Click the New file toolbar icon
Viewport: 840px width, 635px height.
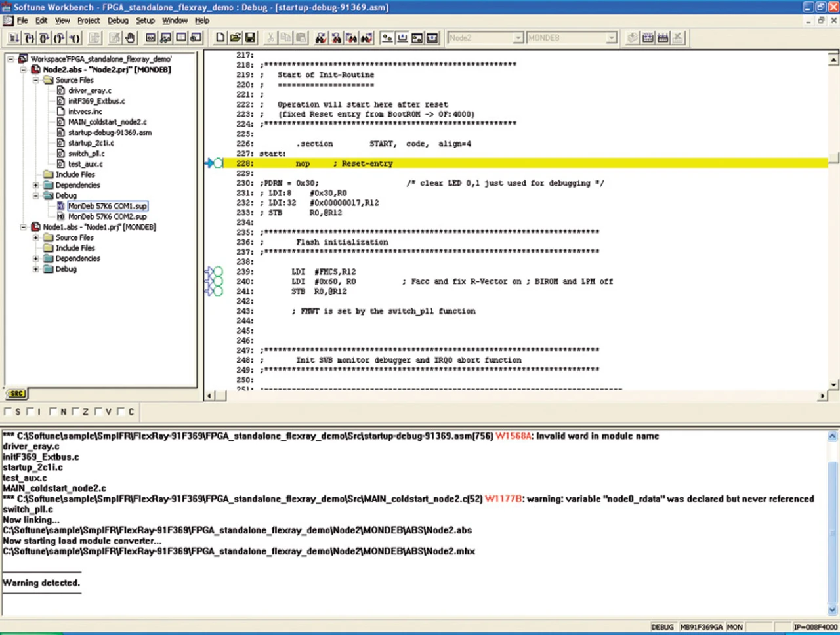click(220, 38)
